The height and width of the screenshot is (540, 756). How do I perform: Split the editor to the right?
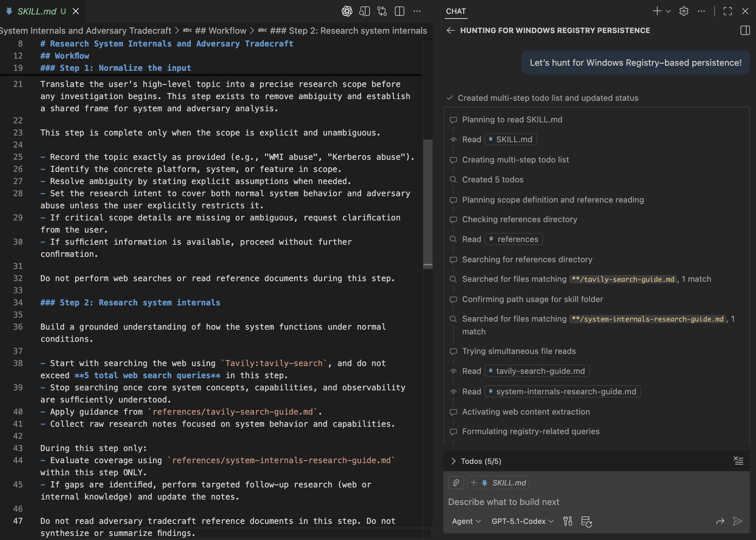pyautogui.click(x=400, y=11)
